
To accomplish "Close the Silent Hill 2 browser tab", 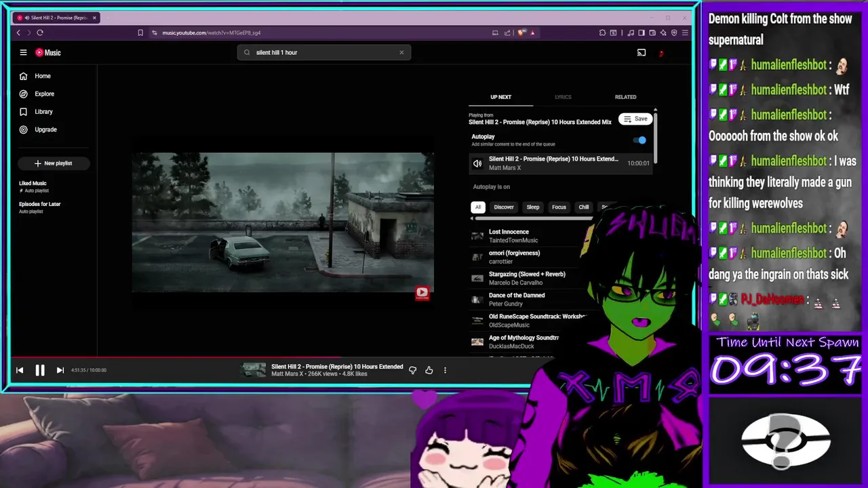I will pyautogui.click(x=94, y=18).
